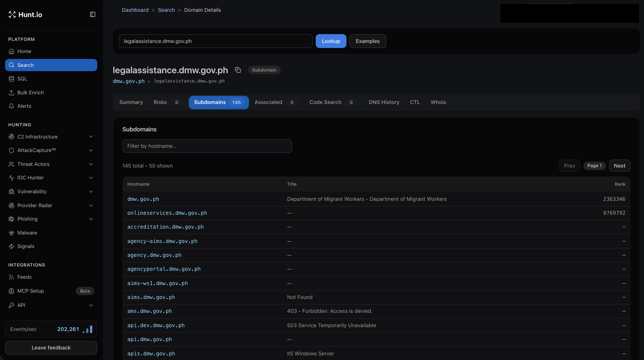Open Malware sidebar item
This screenshot has height=360, width=644.
coord(51,233)
